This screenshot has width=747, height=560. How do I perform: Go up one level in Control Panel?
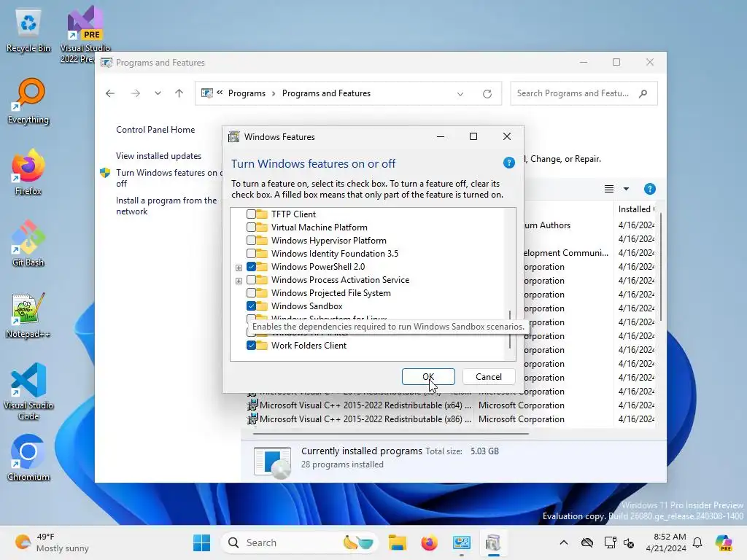point(179,93)
